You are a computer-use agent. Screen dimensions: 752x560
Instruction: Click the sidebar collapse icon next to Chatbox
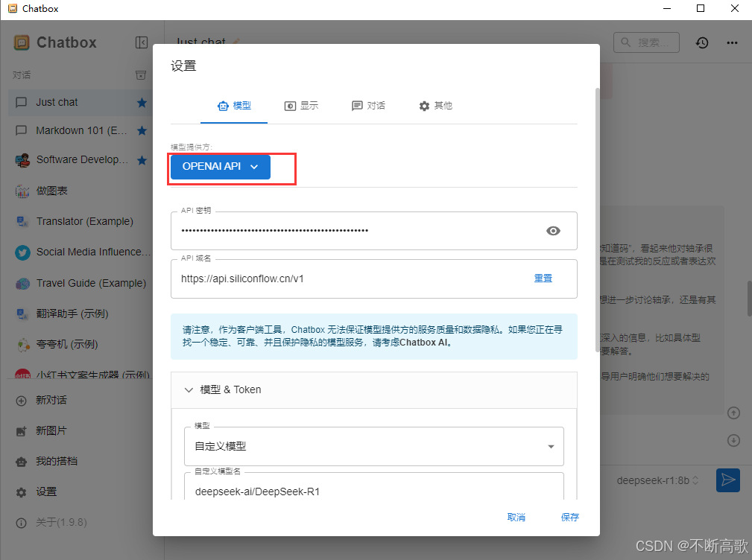click(142, 42)
